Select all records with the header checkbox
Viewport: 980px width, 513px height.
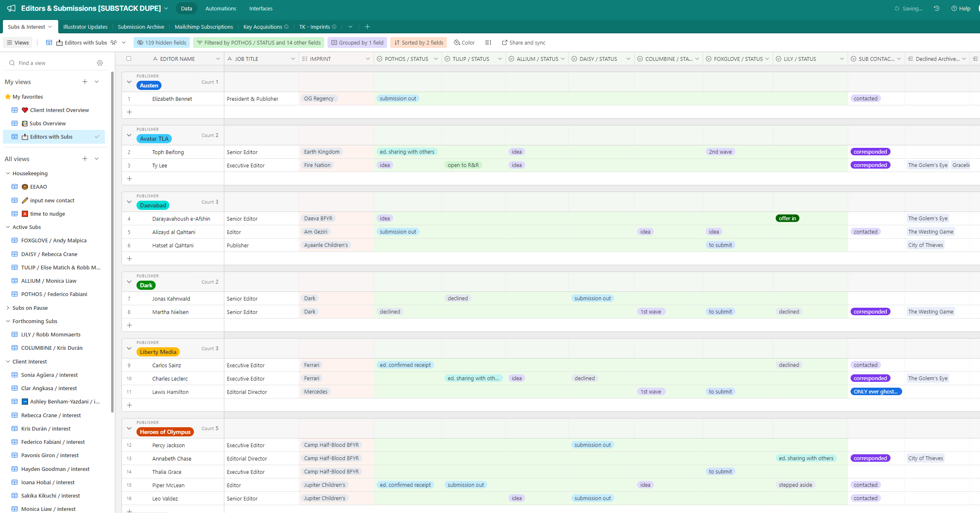(129, 59)
